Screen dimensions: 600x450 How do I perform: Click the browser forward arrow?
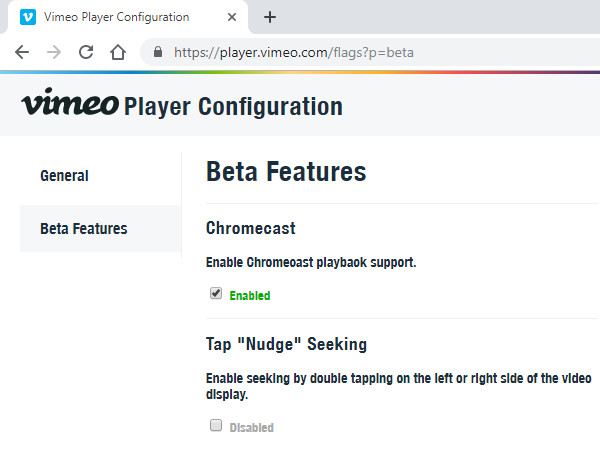[x=54, y=52]
